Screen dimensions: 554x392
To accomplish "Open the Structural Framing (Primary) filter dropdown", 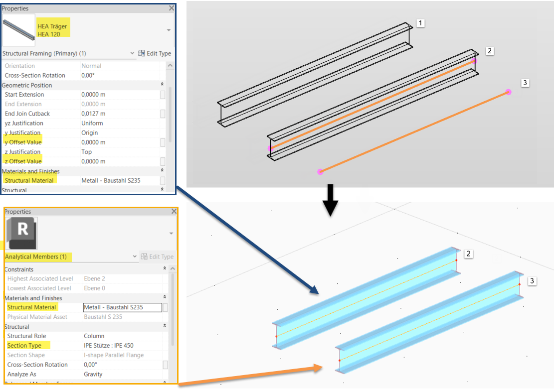I will coord(133,53).
